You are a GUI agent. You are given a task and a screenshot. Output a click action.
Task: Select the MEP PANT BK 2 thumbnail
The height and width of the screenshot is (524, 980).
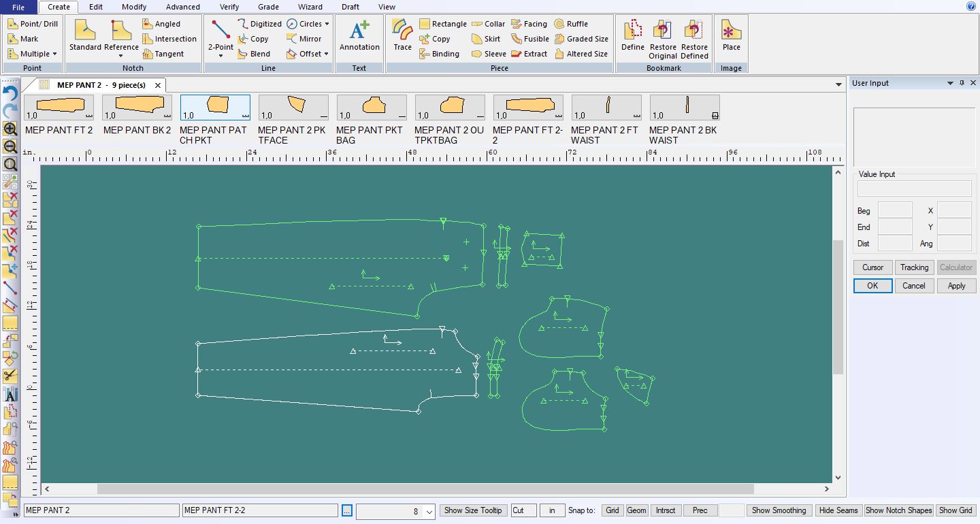[x=137, y=108]
